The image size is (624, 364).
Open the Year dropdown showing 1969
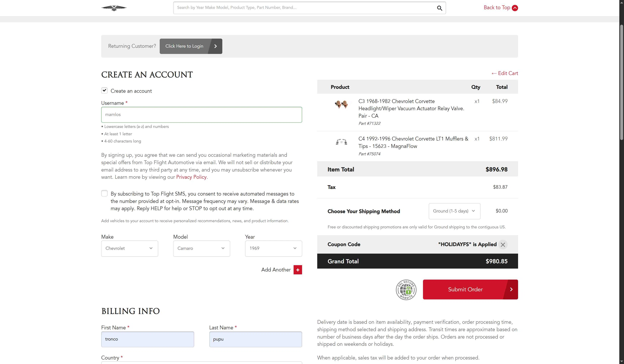[x=273, y=248]
